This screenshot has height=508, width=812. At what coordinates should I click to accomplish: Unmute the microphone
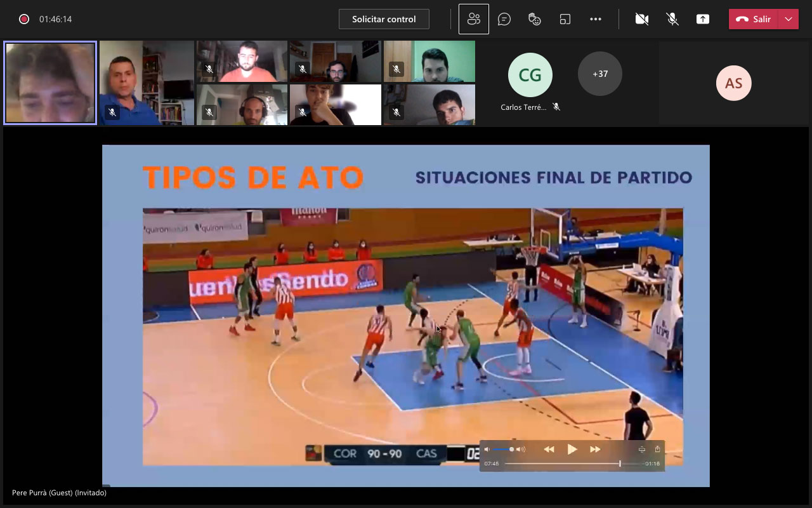(x=672, y=19)
